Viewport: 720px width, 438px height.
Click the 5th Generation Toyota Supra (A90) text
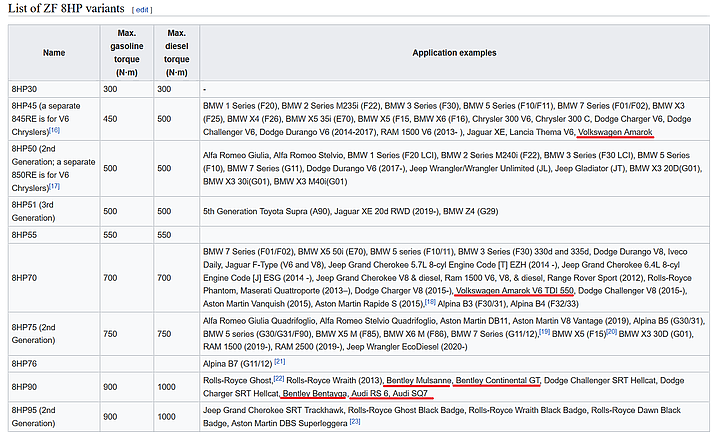[266, 211]
